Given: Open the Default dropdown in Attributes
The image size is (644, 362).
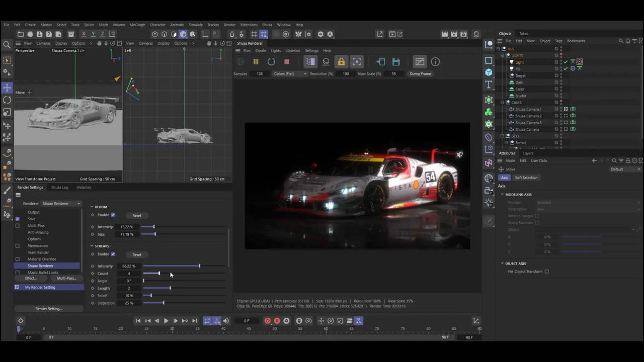Looking at the screenshot, I should (625, 169).
